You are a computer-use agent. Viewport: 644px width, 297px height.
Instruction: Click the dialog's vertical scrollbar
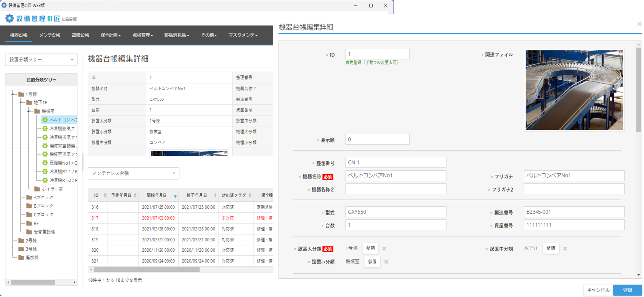click(x=639, y=89)
